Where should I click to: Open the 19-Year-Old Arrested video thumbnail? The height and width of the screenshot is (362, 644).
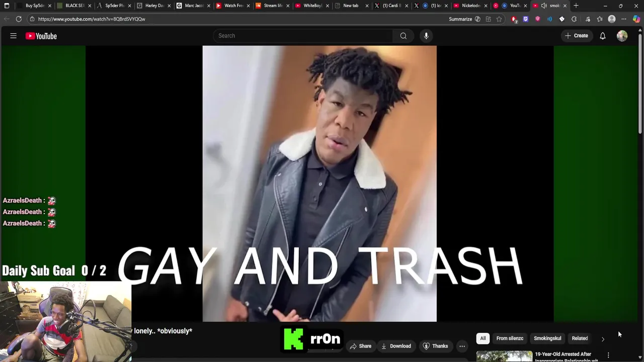(504, 356)
